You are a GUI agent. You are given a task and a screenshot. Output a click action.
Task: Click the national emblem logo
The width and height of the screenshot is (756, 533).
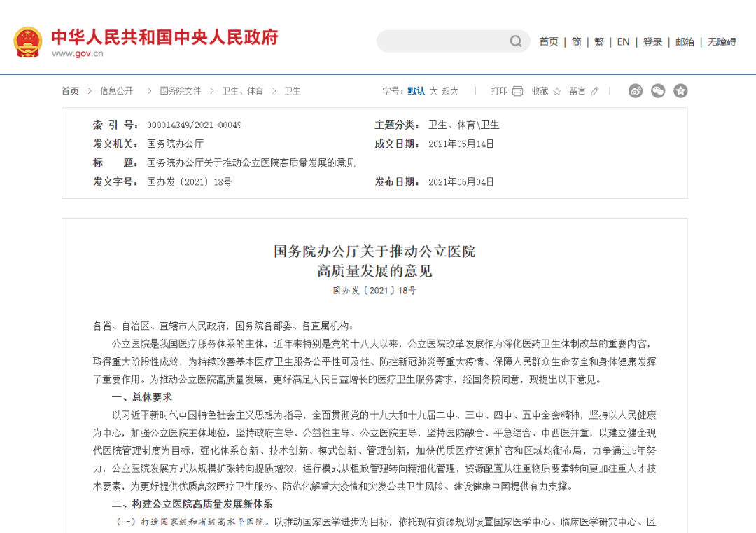pos(28,42)
